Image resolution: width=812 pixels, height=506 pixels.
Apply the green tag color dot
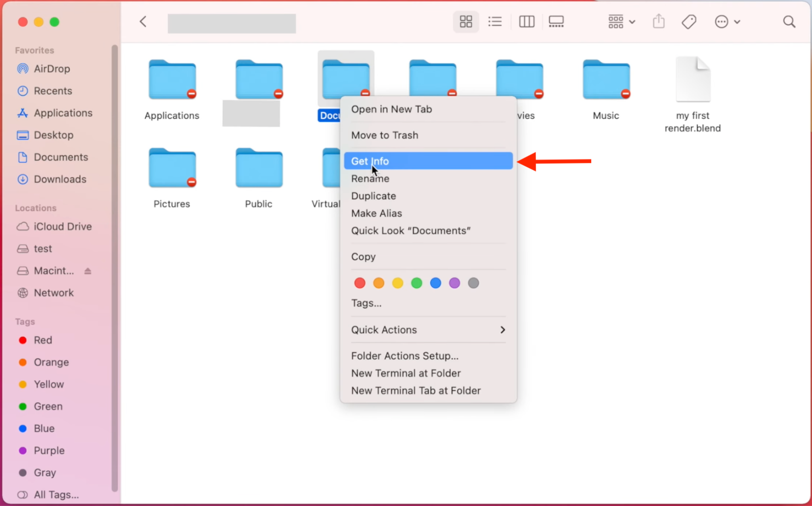[x=416, y=283]
